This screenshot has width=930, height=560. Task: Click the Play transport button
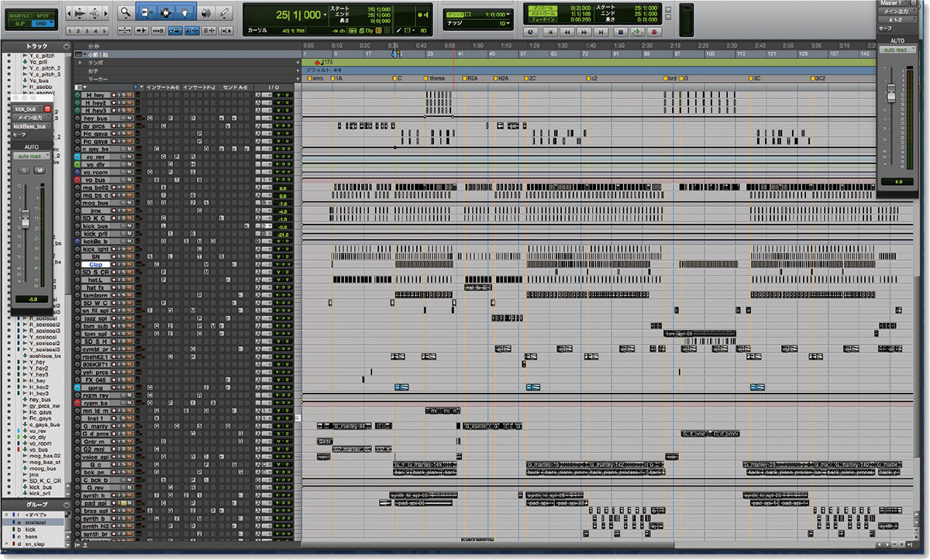click(x=636, y=32)
